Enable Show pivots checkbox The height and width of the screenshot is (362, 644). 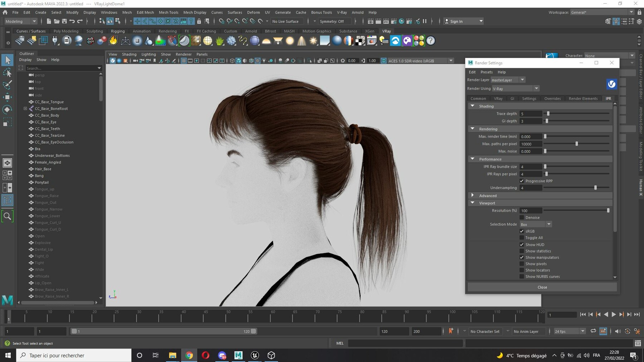point(522,264)
